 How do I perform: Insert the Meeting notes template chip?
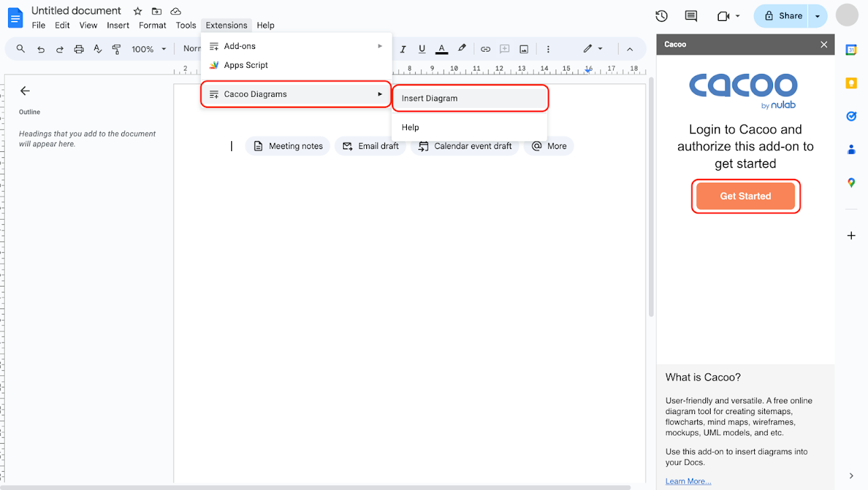pyautogui.click(x=288, y=146)
